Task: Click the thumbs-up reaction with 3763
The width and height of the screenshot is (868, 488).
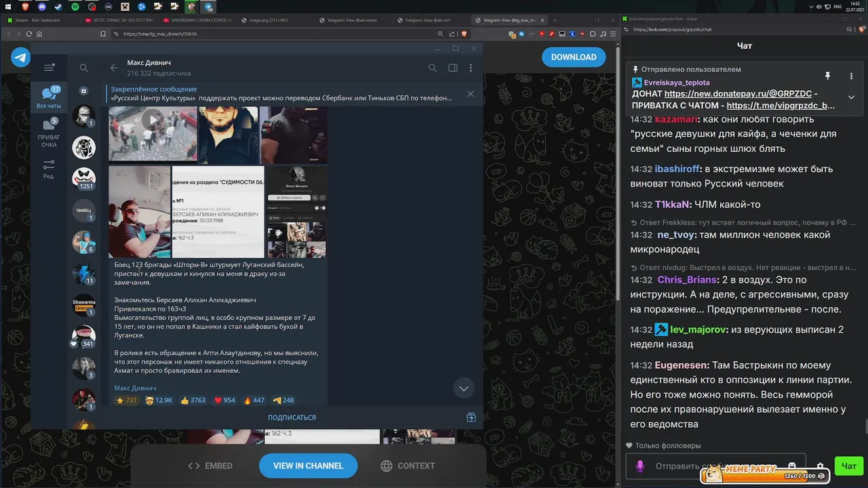Action: point(193,401)
